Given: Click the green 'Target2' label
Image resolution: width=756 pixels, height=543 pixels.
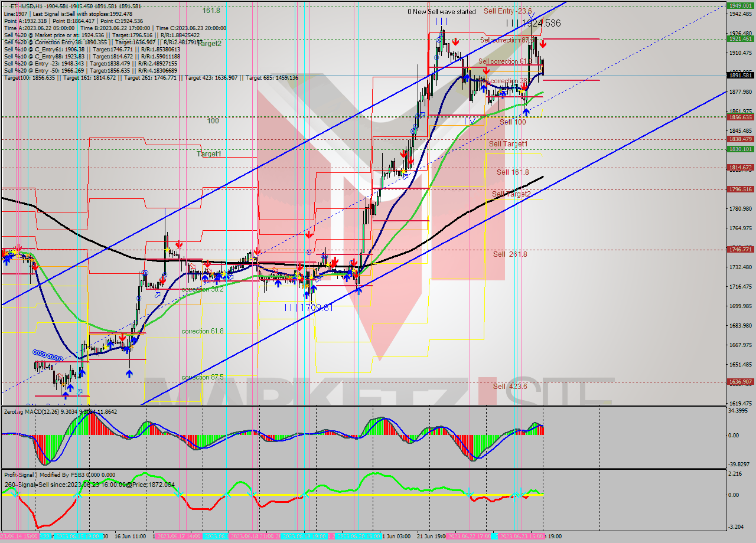Looking at the screenshot, I should coord(210,43).
